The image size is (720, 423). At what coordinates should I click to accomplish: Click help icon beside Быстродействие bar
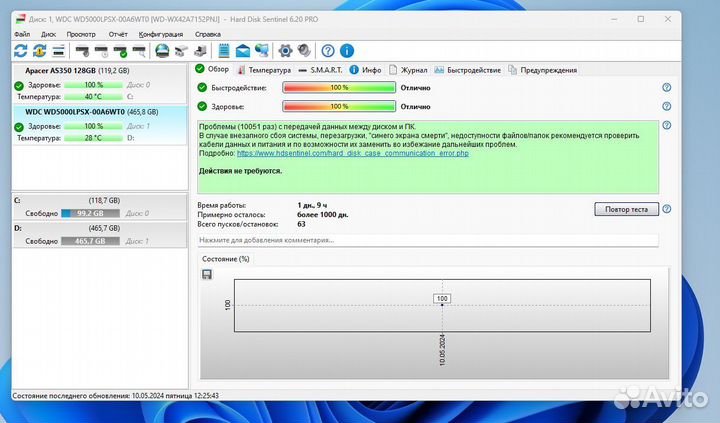pyautogui.click(x=667, y=87)
